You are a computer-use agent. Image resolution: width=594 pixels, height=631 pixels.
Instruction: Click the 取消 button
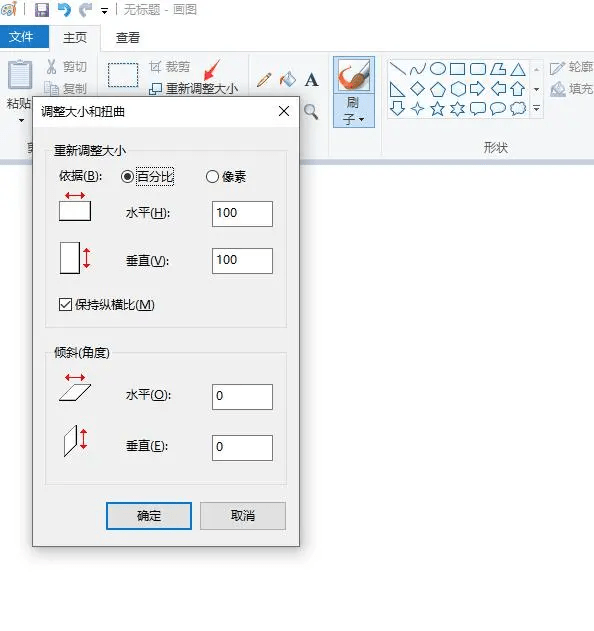pyautogui.click(x=243, y=516)
